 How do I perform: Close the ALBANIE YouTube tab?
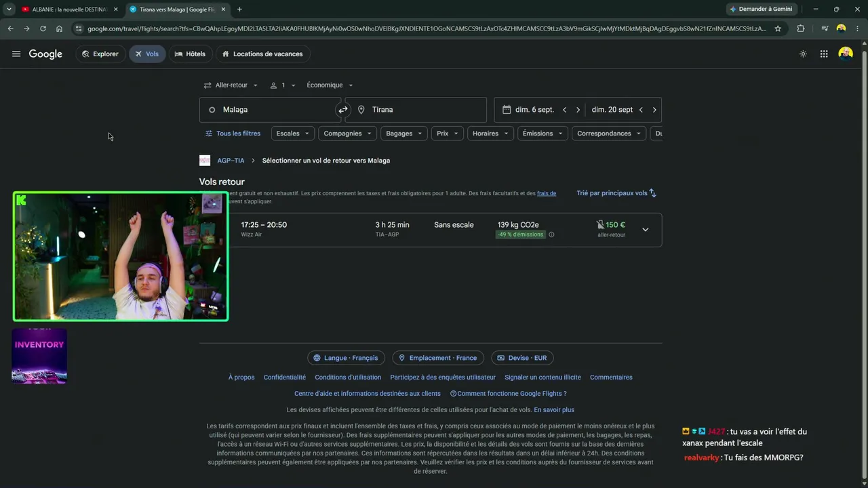[115, 9]
